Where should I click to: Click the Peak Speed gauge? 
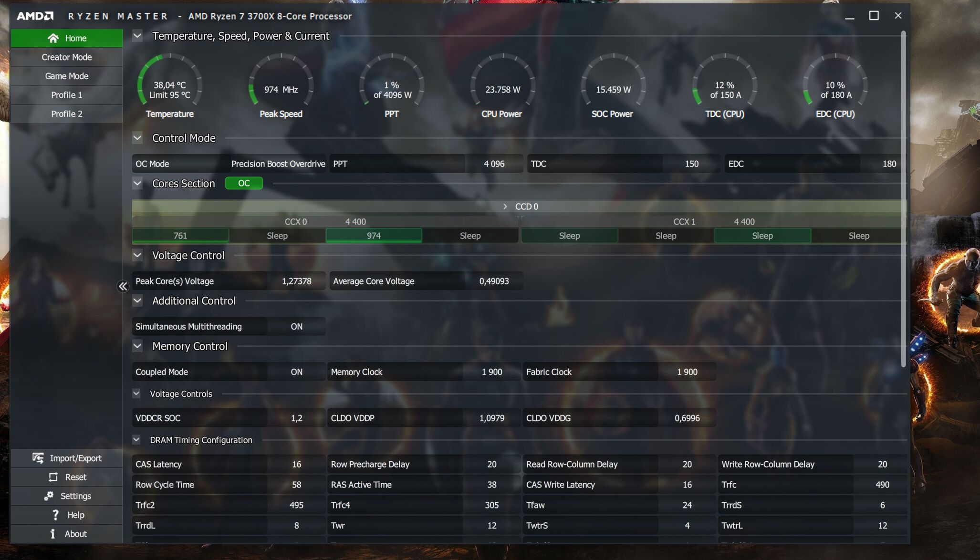click(281, 80)
